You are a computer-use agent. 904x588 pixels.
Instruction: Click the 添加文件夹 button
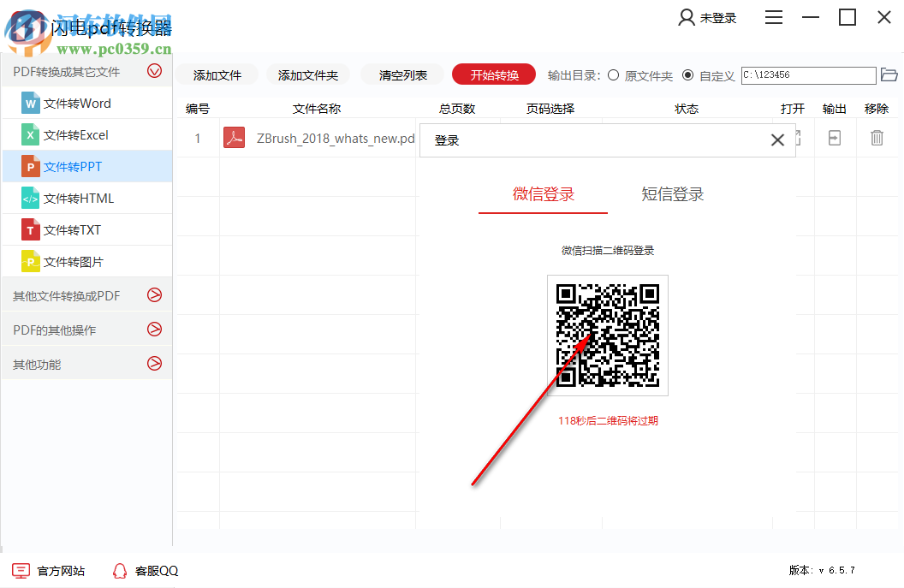coord(308,75)
